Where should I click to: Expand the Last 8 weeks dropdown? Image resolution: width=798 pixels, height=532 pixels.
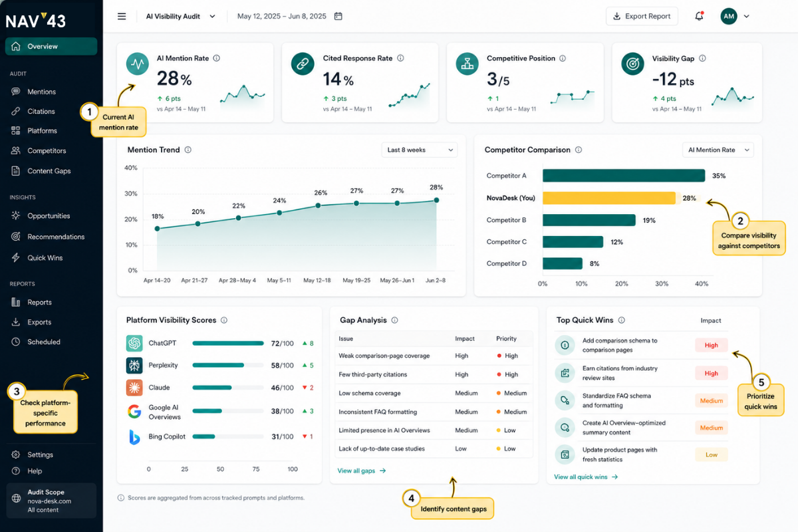click(420, 150)
